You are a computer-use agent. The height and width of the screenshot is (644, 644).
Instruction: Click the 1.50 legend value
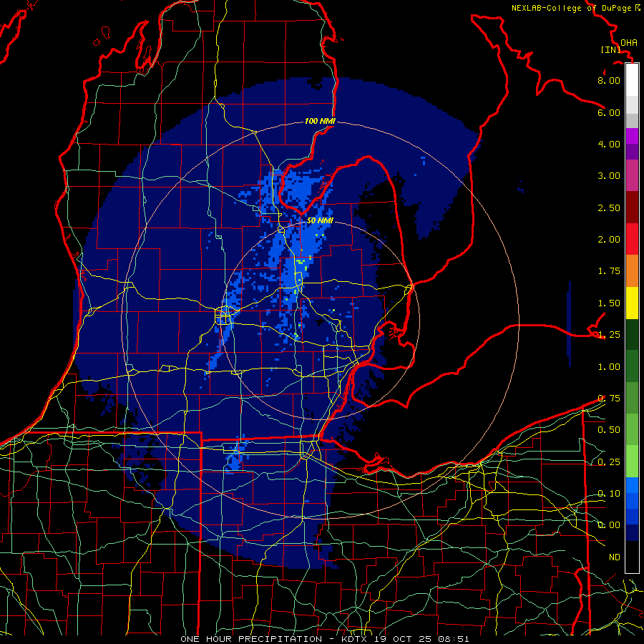pyautogui.click(x=609, y=303)
